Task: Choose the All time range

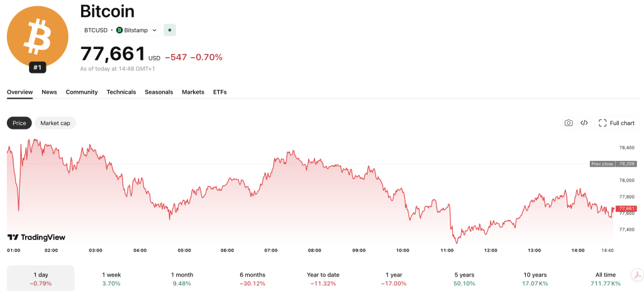Action: (x=605, y=278)
